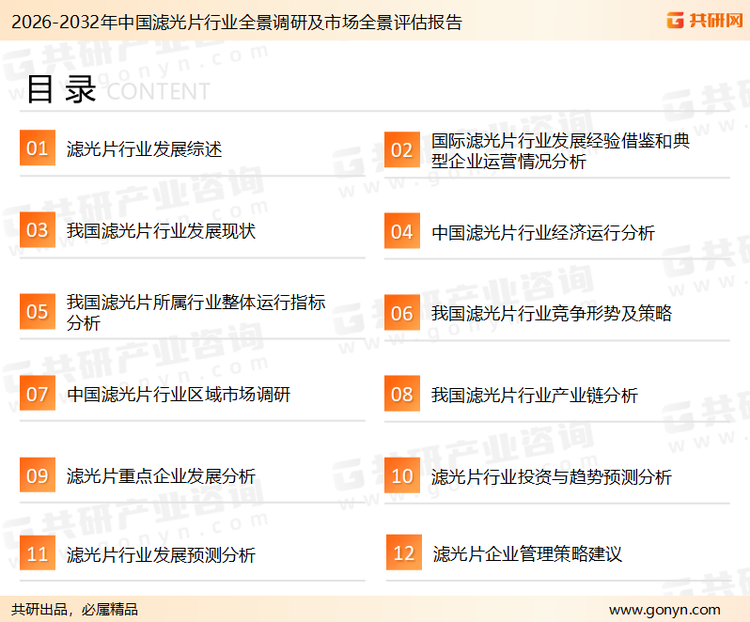
Task: Select chapter title 中国滤光片行业经济运行分析
Action: click(x=543, y=233)
